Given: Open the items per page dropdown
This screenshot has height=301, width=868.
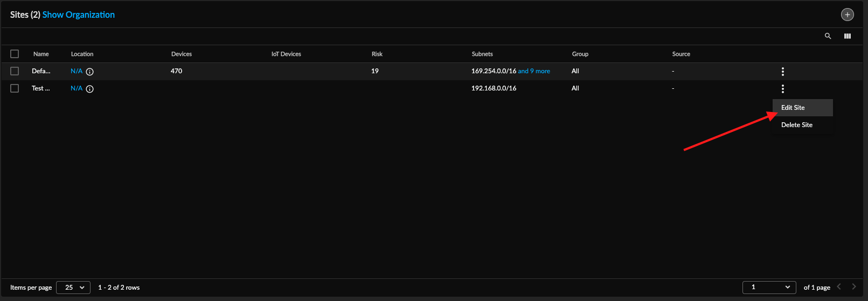Looking at the screenshot, I should coord(74,288).
